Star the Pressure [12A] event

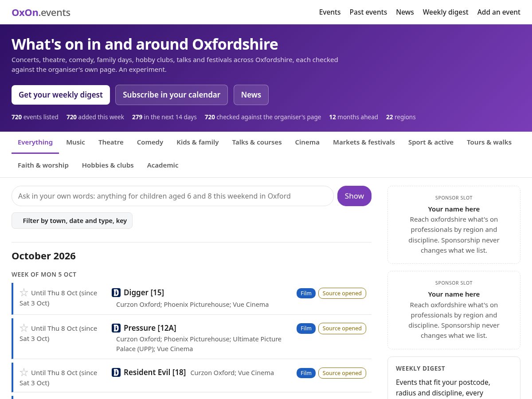click(x=24, y=328)
